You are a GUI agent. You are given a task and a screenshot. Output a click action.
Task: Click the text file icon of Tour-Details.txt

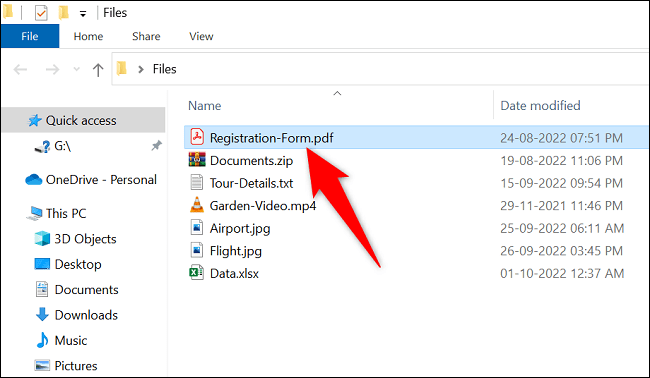(196, 182)
